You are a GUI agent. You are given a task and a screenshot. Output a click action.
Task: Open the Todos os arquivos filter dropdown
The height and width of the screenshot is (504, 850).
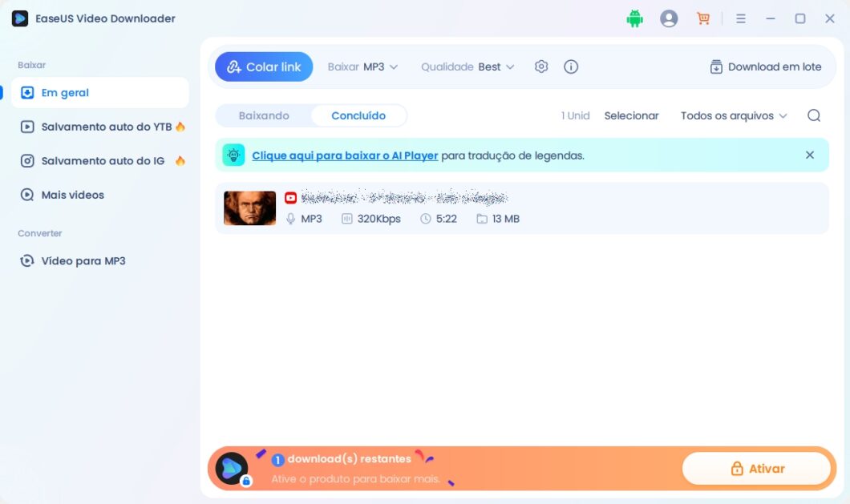(x=732, y=115)
